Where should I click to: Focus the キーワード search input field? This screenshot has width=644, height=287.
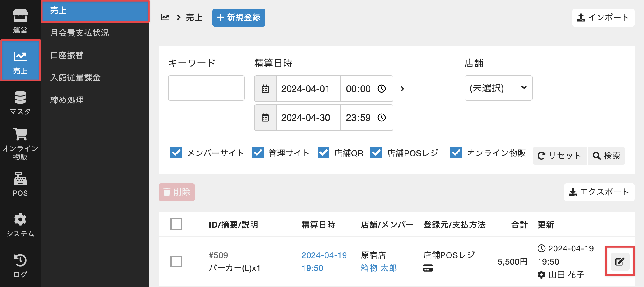tap(206, 88)
